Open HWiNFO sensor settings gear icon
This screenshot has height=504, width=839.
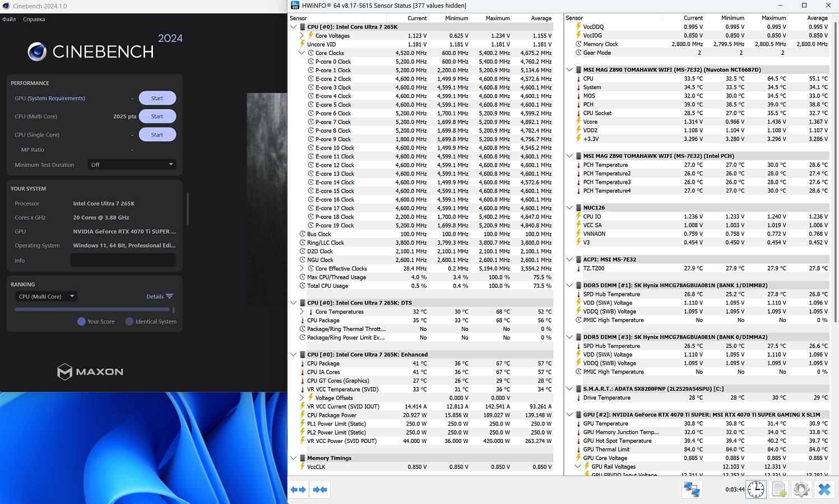[x=801, y=489]
